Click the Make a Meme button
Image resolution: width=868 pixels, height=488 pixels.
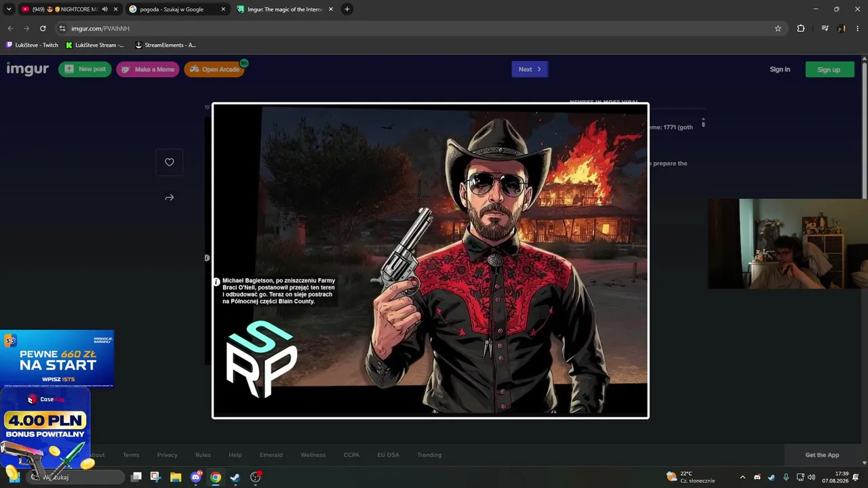[148, 69]
